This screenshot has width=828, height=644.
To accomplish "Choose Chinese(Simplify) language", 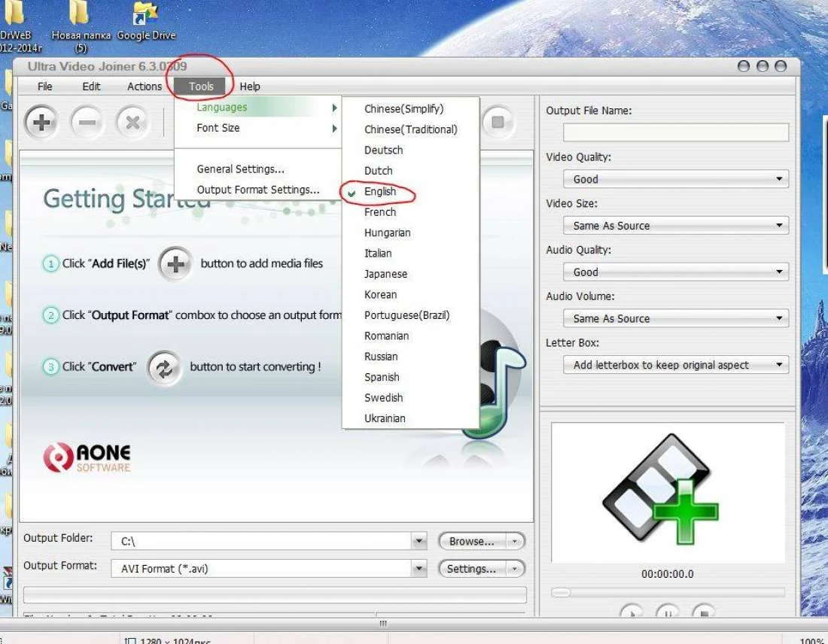I will 411,109.
